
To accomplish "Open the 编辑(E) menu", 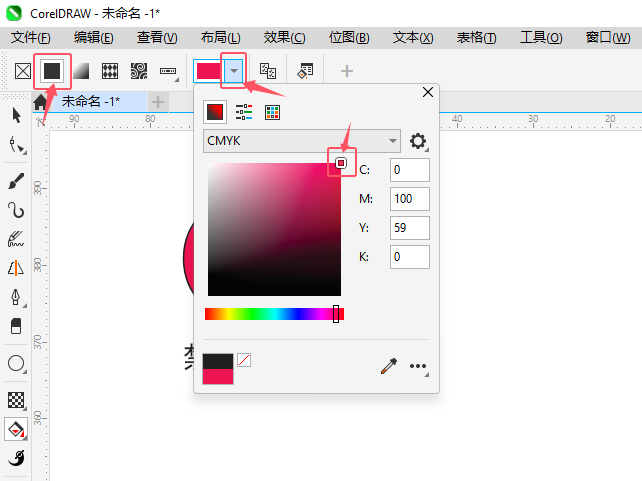I will 94,38.
